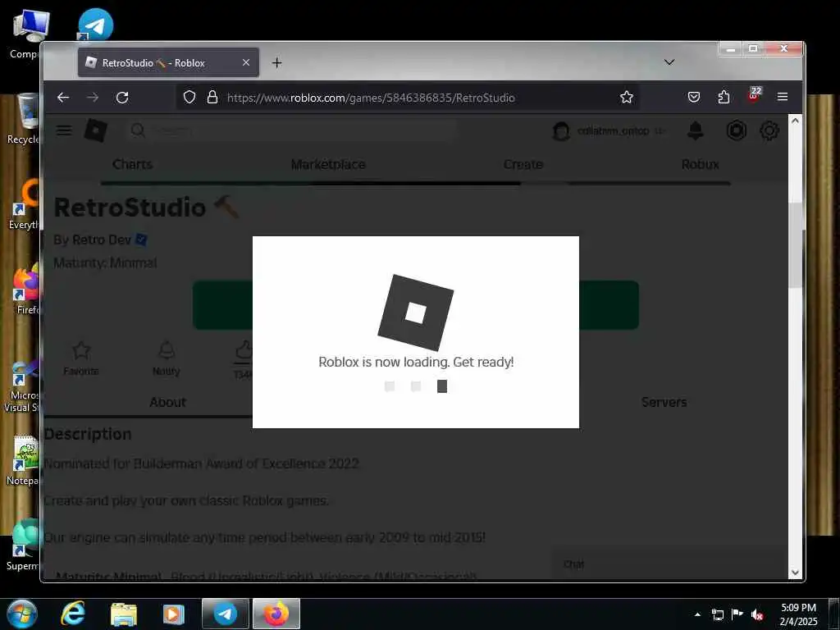Viewport: 840px width, 630px height.
Task: Open the network tray icon
Action: point(717,614)
